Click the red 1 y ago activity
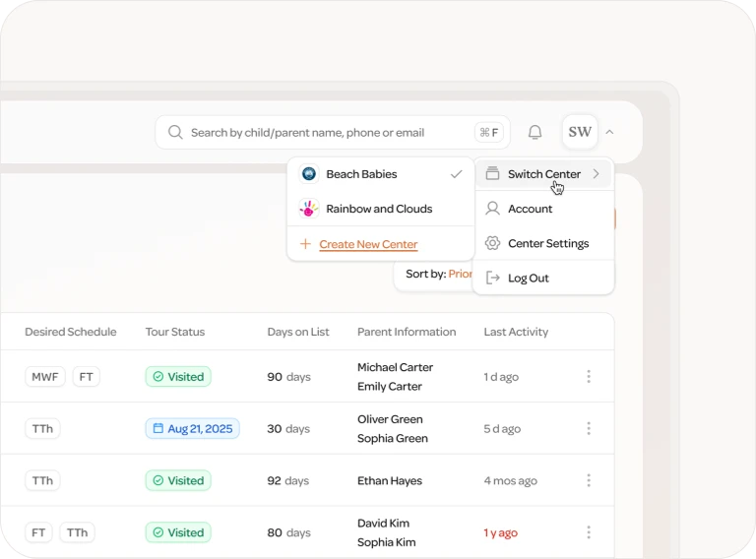The width and height of the screenshot is (756, 559). point(500,533)
